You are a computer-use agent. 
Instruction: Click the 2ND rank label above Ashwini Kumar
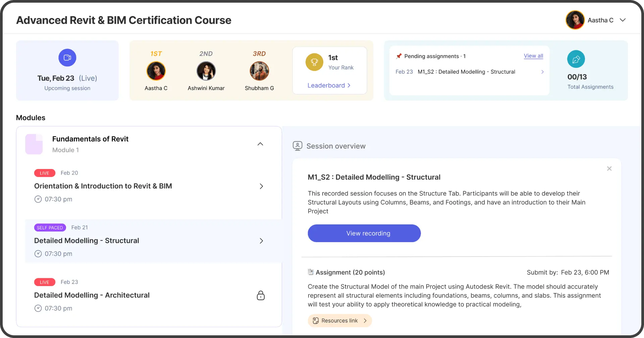click(x=206, y=54)
